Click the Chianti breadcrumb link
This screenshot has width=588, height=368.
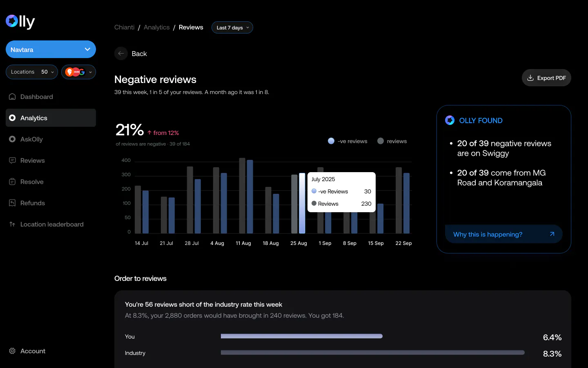[124, 27]
